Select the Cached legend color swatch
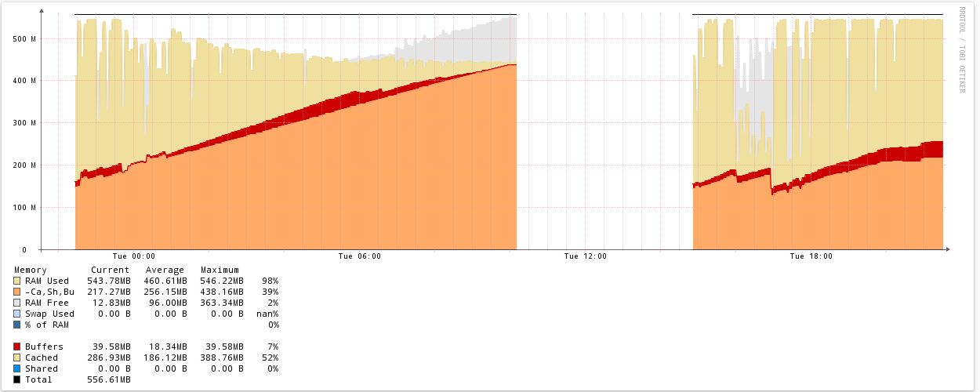Image resolution: width=980 pixels, height=392 pixels. coord(17,358)
